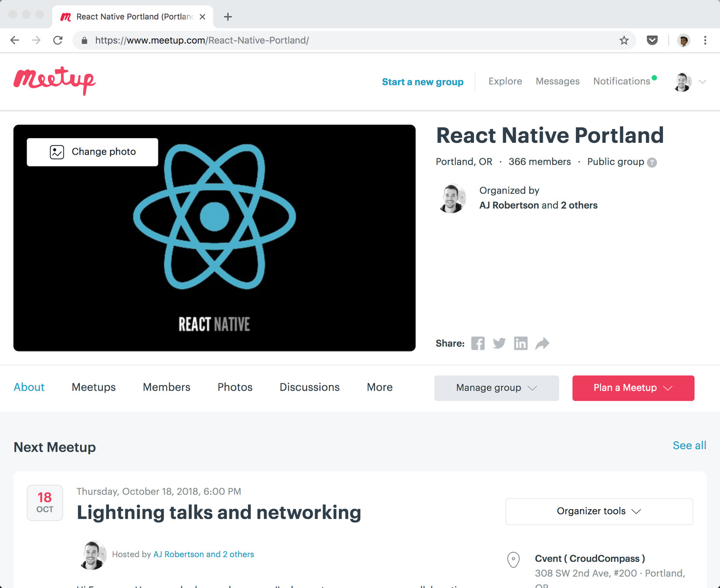This screenshot has width=720, height=588.
Task: Click the Cvent (CroudCompass) venue name
Action: (590, 558)
